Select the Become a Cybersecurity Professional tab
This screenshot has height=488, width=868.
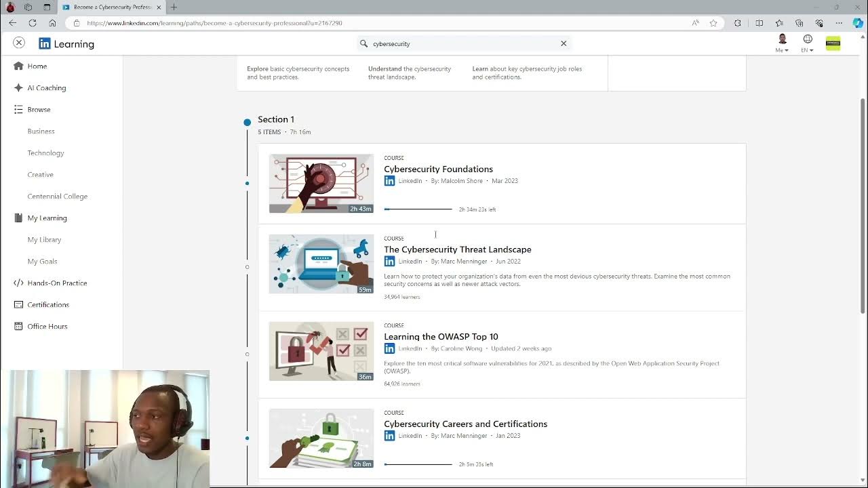pyautogui.click(x=112, y=7)
